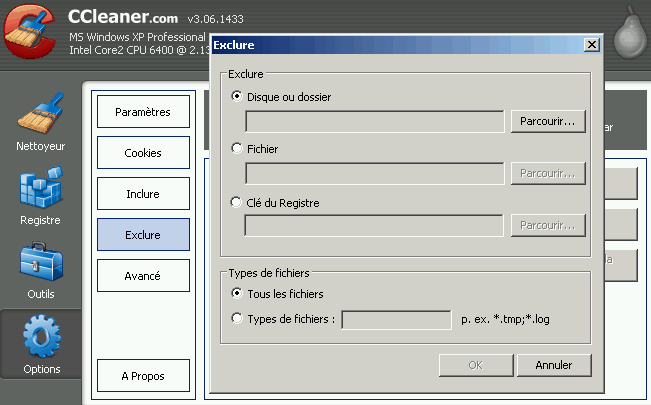
Task: Click the 'p. ex. *.tmp;*.log' hint text
Action: 505,319
